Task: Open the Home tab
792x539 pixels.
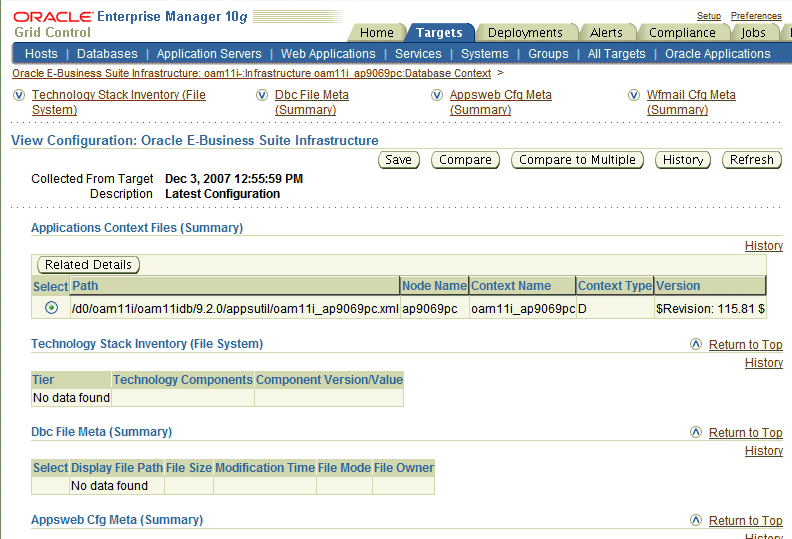Action: pyautogui.click(x=376, y=33)
